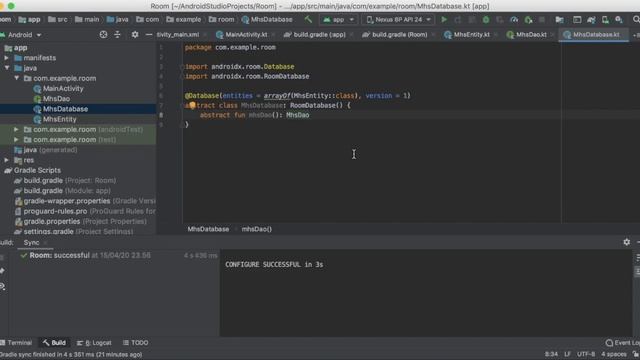Open build.gradle (Module: app) file
Viewport: 640px width, 360px height.
67,191
